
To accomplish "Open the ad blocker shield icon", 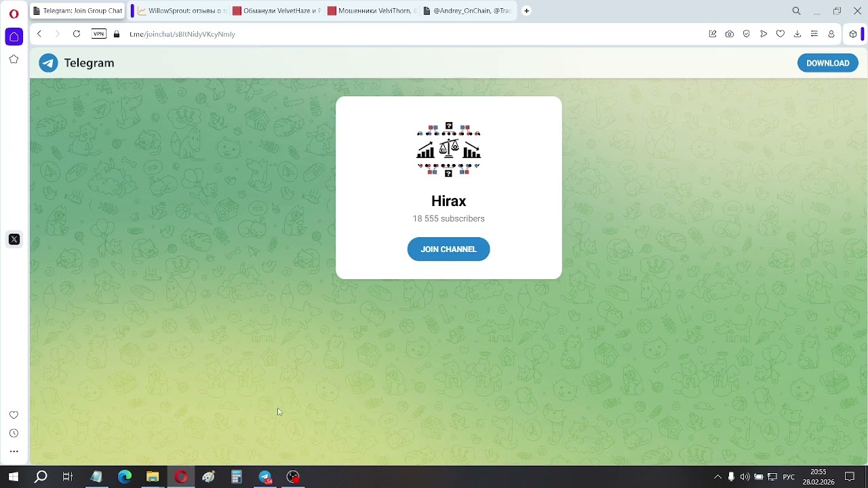I will [x=747, y=34].
